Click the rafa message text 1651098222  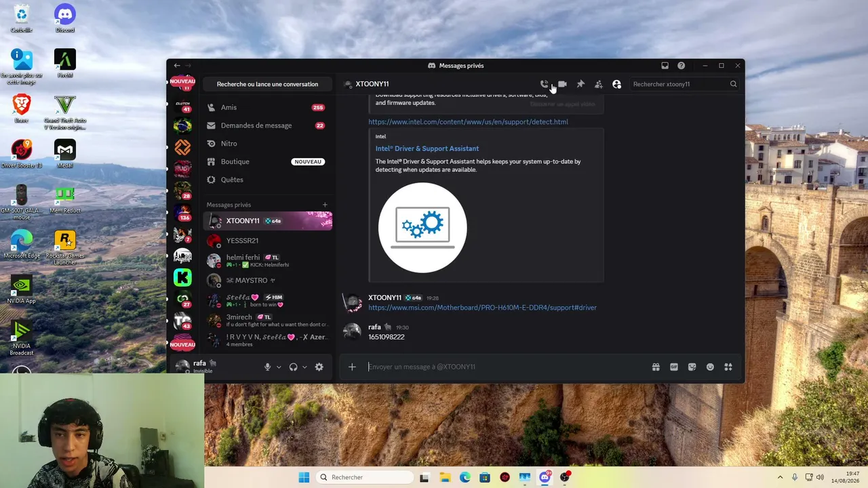click(x=387, y=337)
